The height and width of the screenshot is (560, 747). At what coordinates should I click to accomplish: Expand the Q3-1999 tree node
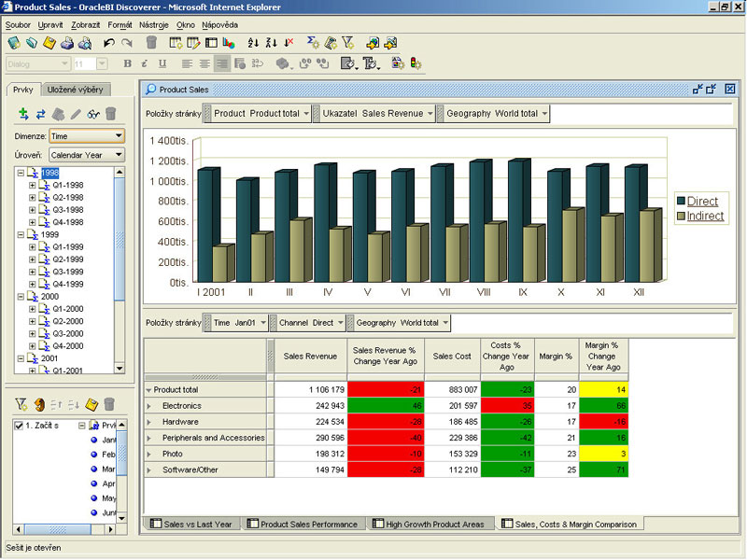(33, 272)
